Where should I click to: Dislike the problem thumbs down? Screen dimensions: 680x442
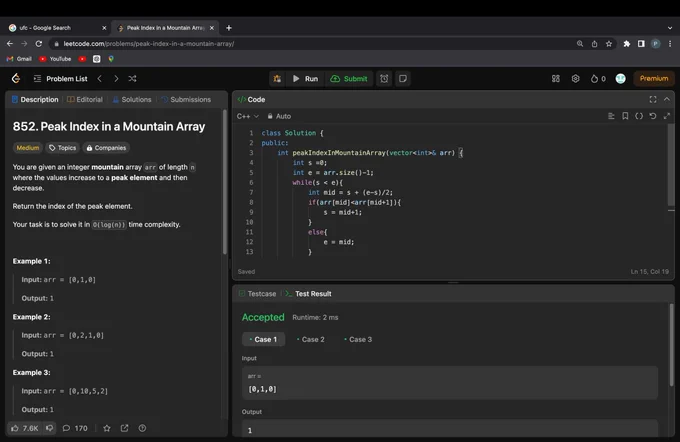[x=49, y=428]
